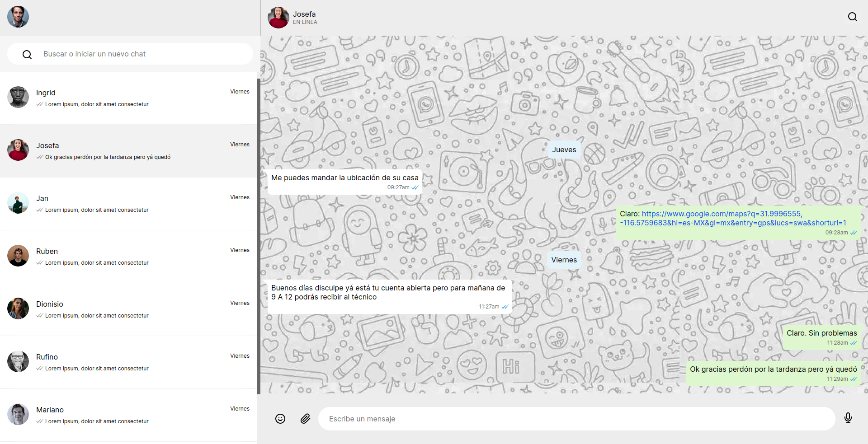Open the emoji picker
868x444 pixels.
[280, 418]
